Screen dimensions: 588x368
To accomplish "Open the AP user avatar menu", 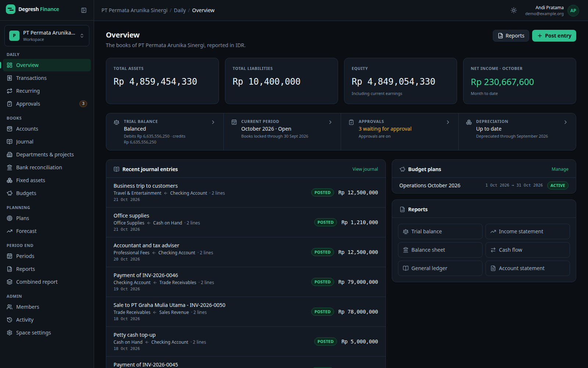I will tap(573, 10).
